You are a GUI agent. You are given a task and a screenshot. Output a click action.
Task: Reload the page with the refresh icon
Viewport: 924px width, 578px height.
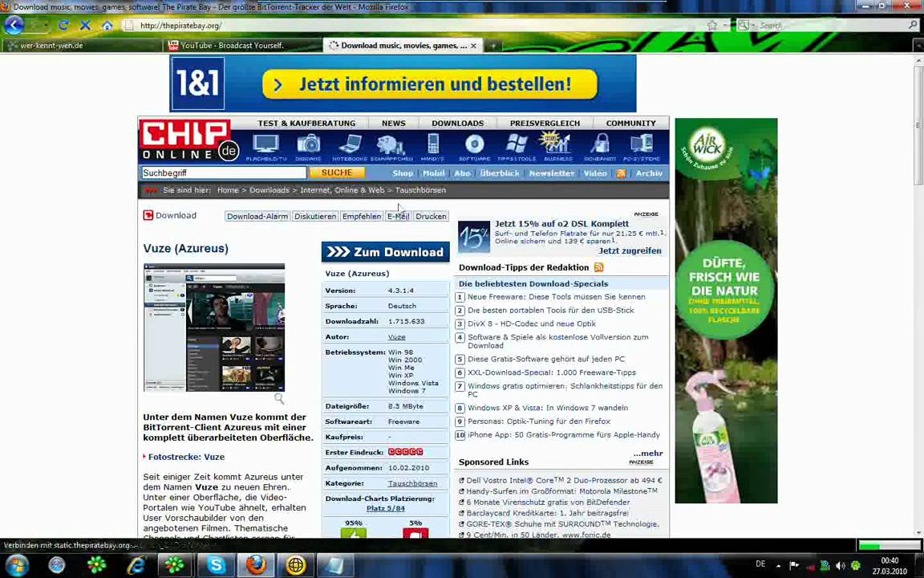(x=63, y=26)
